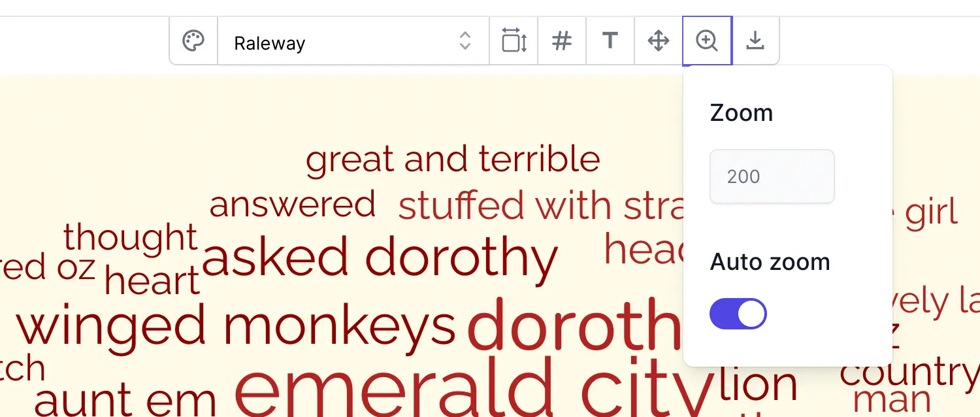
Task: Open the color palette settings
Action: pyautogui.click(x=193, y=41)
